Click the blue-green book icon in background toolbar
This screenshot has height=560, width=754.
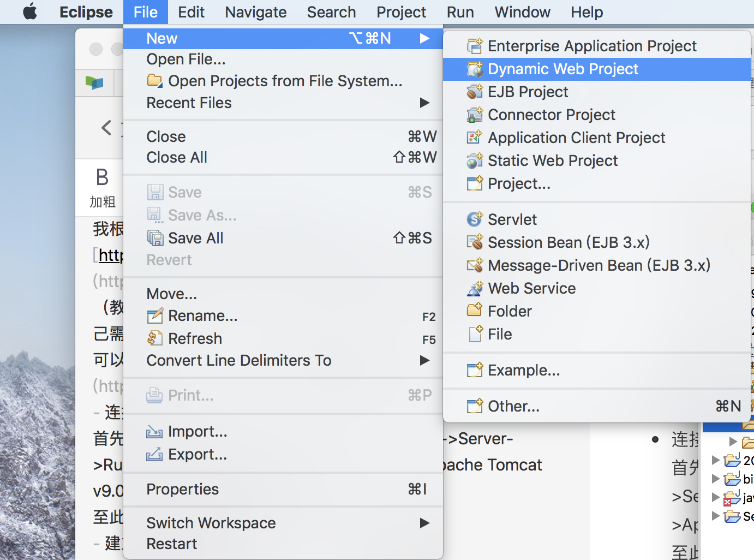pyautogui.click(x=94, y=83)
